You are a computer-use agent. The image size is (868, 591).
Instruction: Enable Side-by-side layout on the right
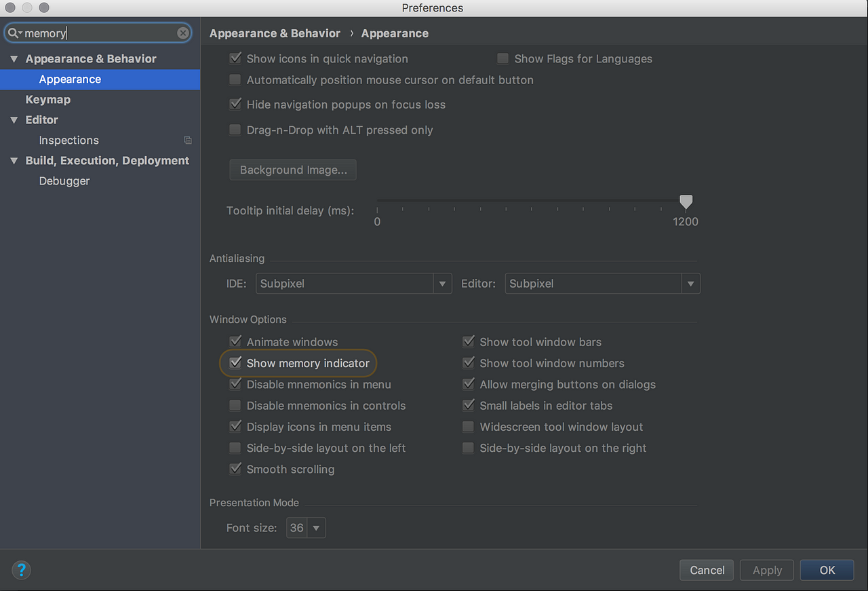(468, 447)
